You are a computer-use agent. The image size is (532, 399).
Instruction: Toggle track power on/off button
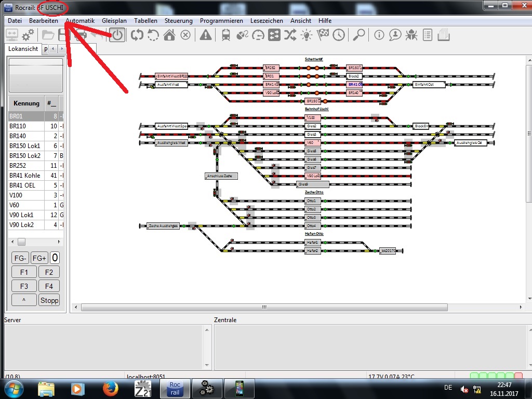coord(117,35)
